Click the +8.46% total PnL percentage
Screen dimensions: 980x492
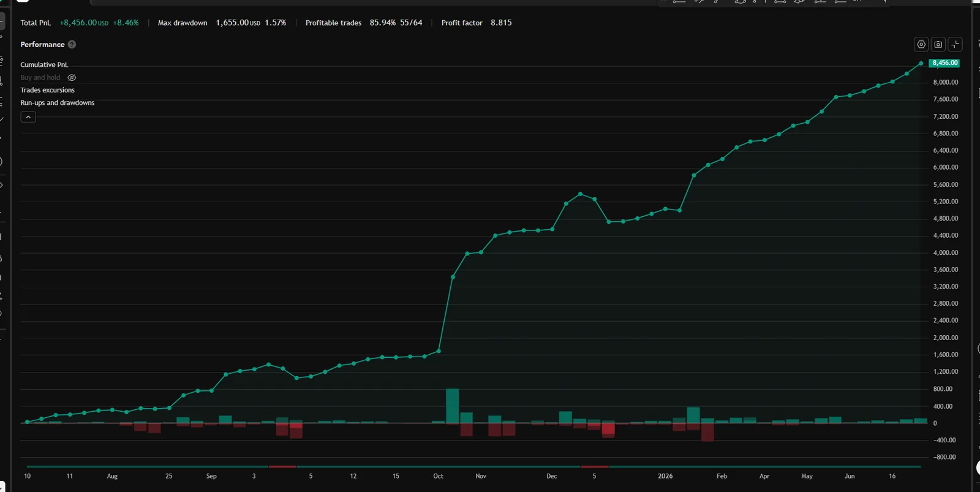(x=126, y=23)
